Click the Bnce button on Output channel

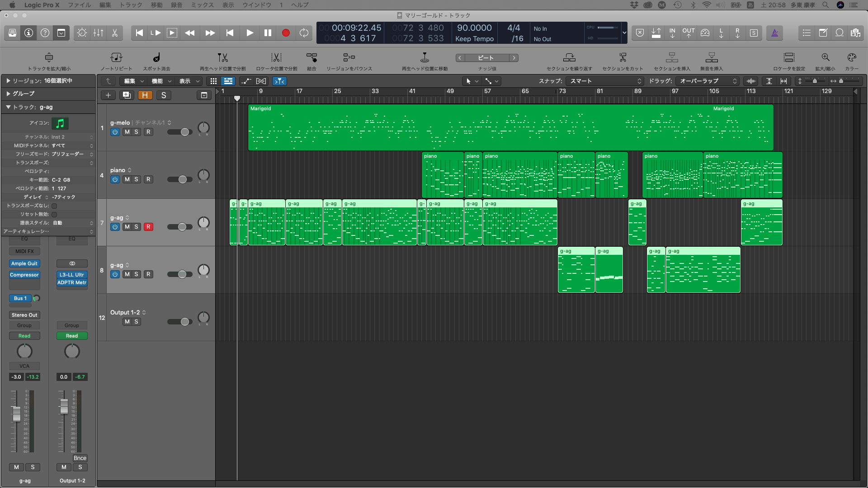click(80, 458)
